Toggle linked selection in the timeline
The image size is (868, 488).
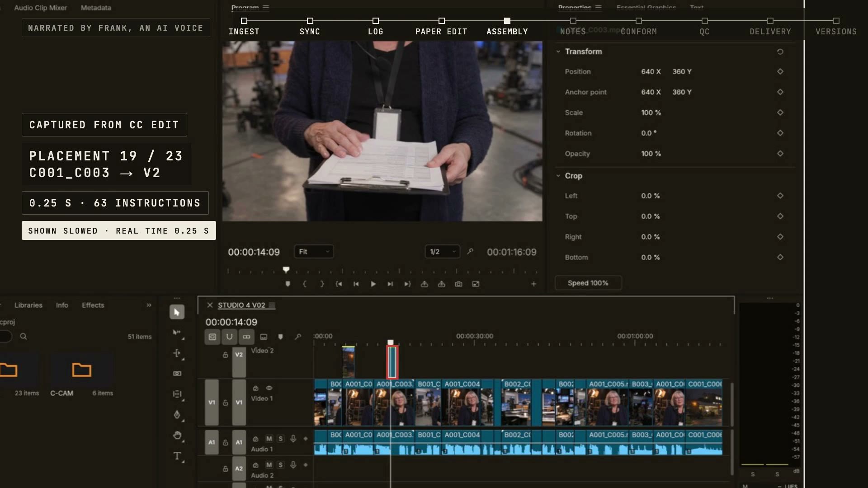pos(246,337)
